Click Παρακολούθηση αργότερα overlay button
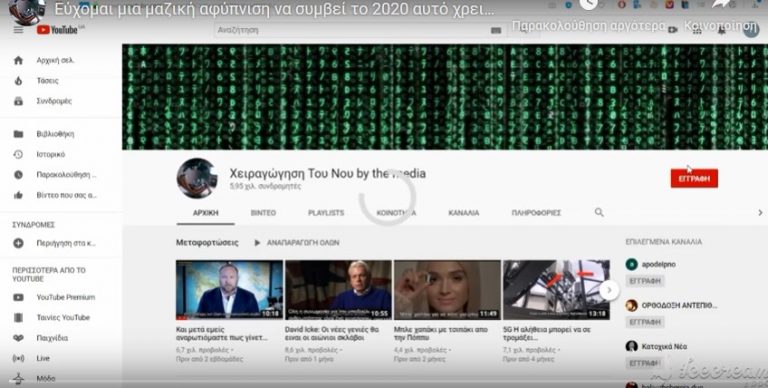This screenshot has width=768, height=388. [588, 25]
